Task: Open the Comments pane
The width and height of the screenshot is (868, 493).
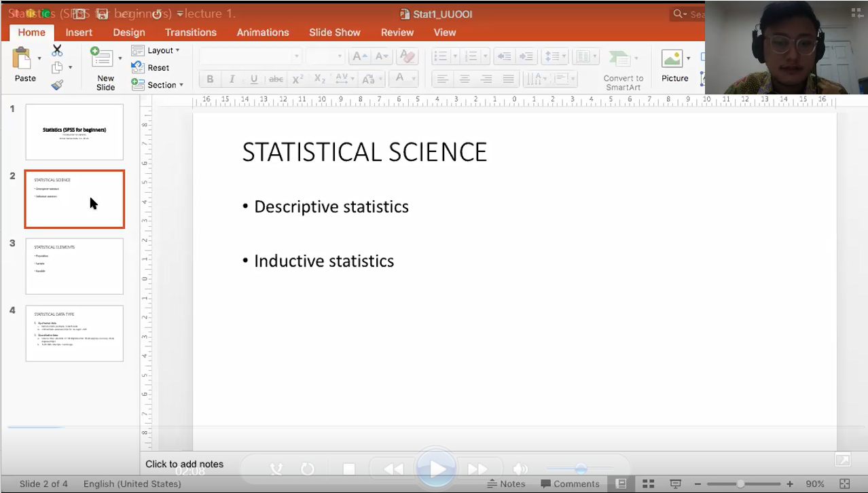Action: pyautogui.click(x=570, y=483)
